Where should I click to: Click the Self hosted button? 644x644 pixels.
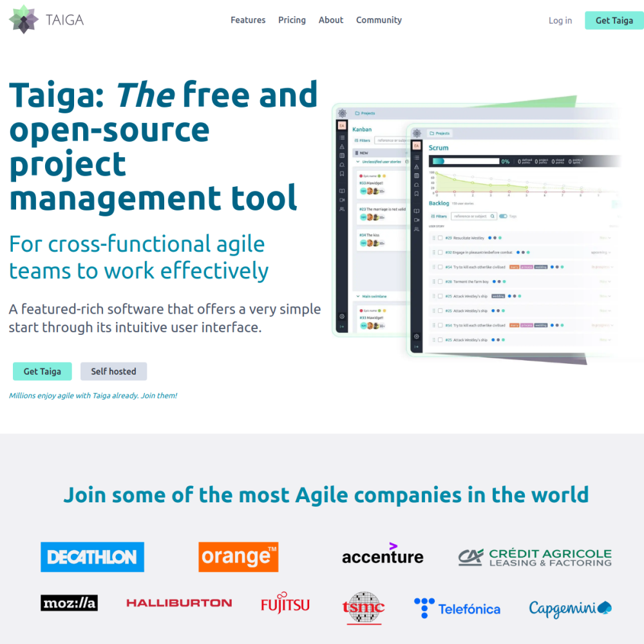point(113,372)
